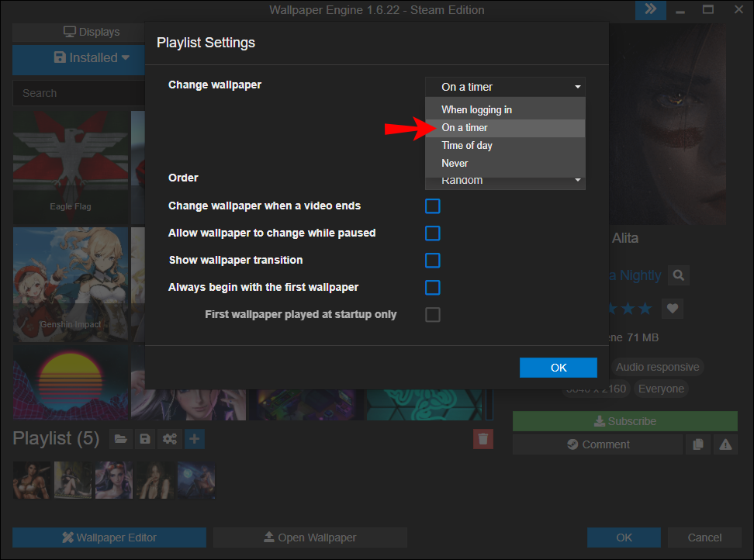Enable Allow wallpaper to change while paused
The height and width of the screenshot is (560, 754).
[x=432, y=233]
